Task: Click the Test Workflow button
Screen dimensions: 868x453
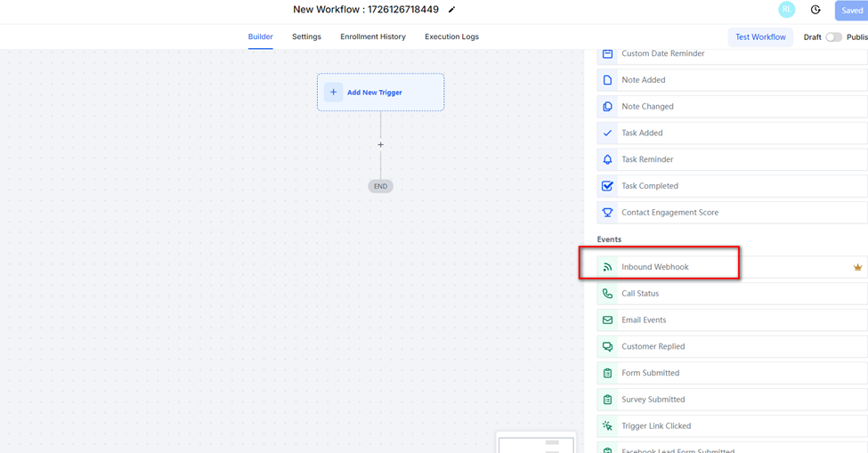Action: 760,37
